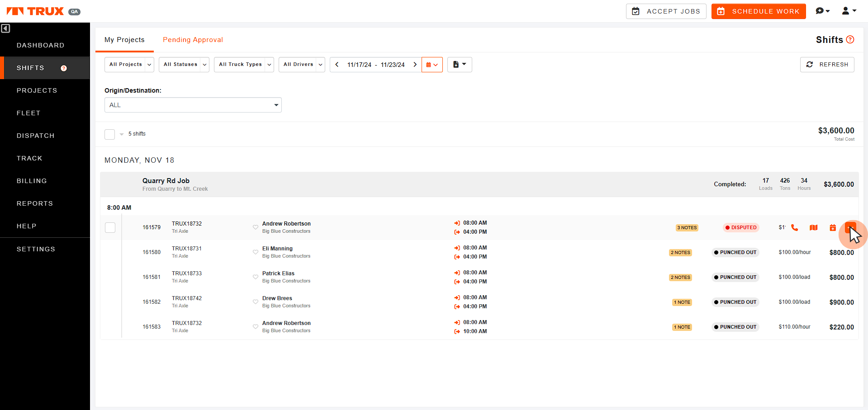Click the date range 11/17/24 - 11/23/24
Image resolution: width=868 pixels, height=410 pixels.
click(x=376, y=65)
